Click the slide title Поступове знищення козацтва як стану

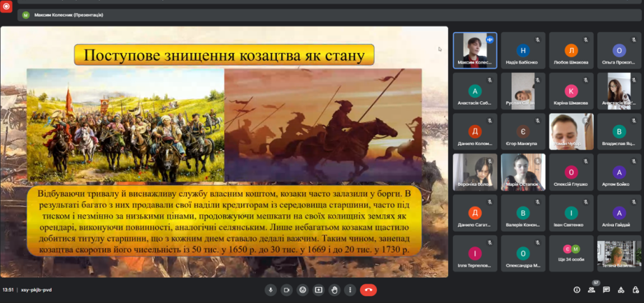(224, 55)
